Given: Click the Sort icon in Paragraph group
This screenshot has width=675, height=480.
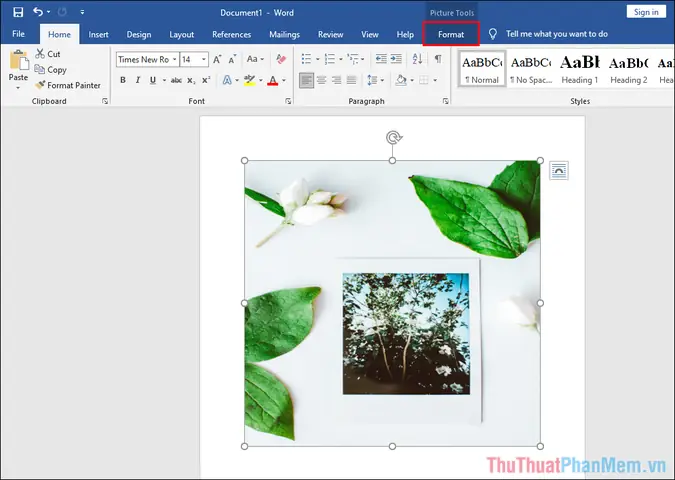Looking at the screenshot, I should click(x=417, y=59).
